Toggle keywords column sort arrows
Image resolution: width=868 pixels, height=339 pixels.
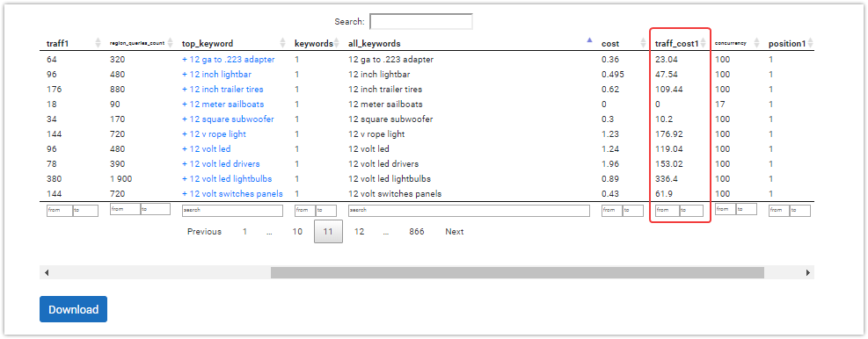pyautogui.click(x=336, y=43)
